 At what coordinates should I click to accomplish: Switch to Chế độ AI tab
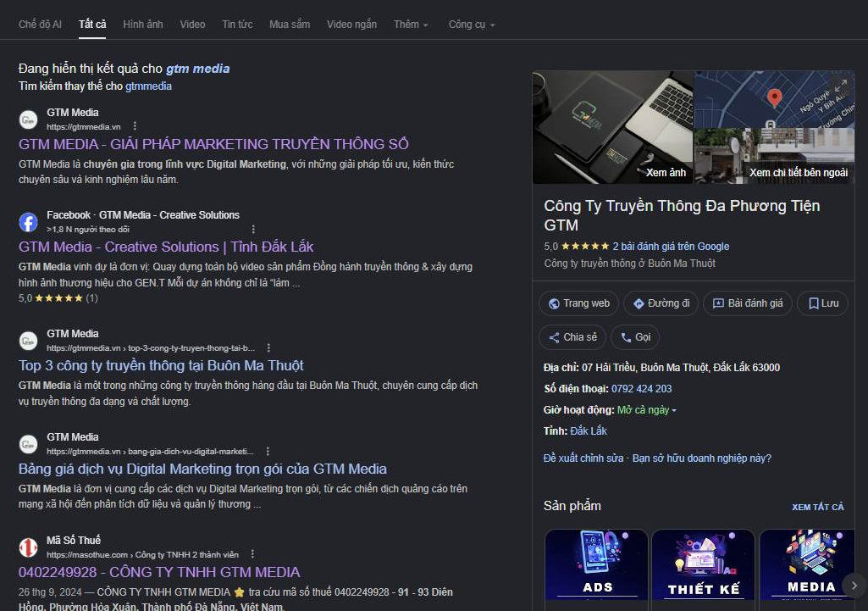[40, 25]
